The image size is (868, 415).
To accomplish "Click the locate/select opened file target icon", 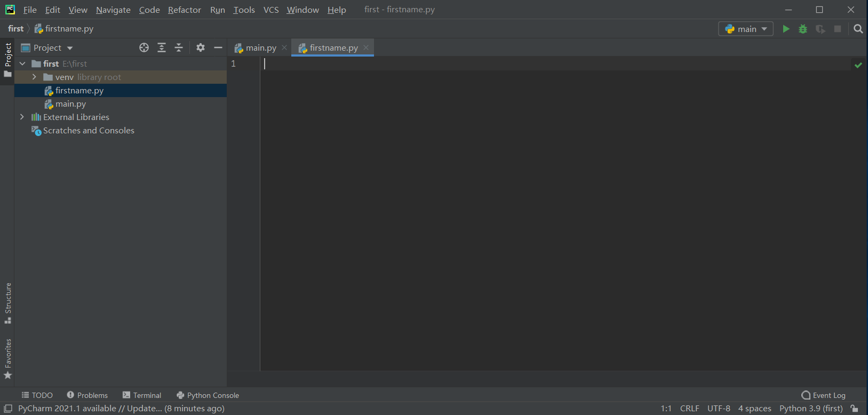I will (144, 47).
